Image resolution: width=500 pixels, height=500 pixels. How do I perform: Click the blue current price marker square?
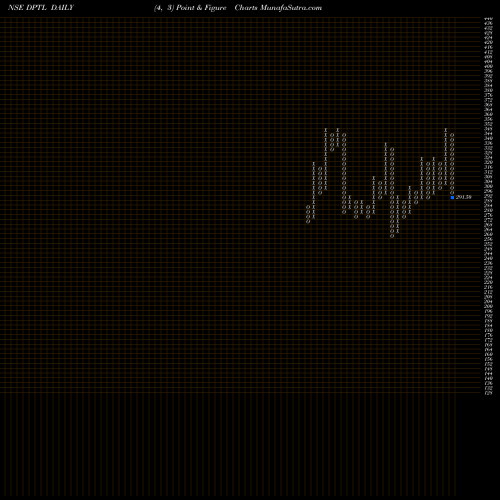click(x=452, y=198)
